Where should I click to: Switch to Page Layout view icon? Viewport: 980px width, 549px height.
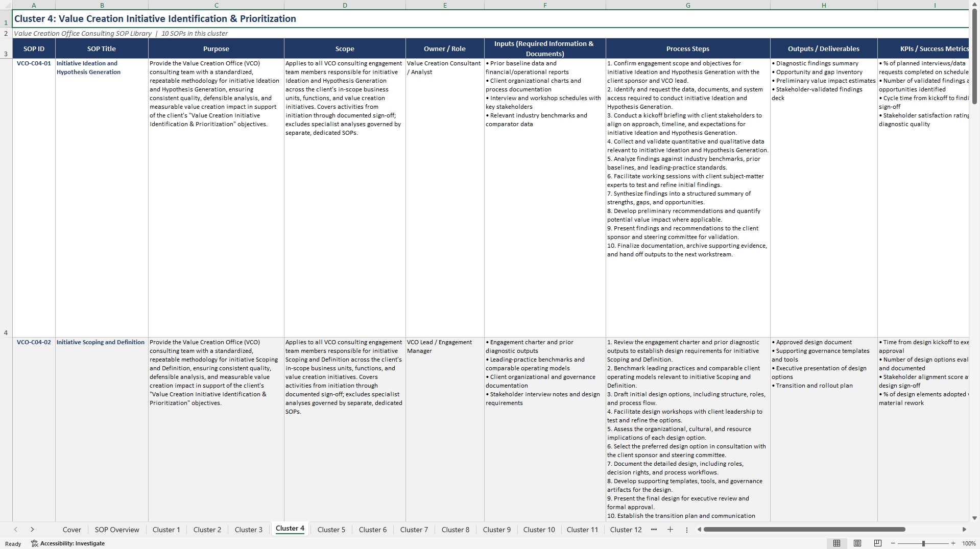[x=857, y=543]
